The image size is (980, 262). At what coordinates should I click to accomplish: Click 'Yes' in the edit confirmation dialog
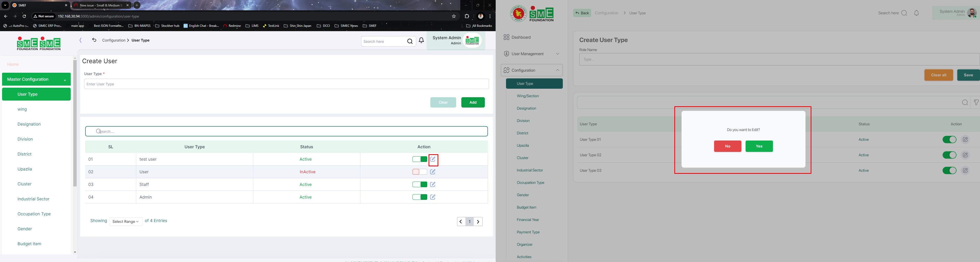click(759, 146)
